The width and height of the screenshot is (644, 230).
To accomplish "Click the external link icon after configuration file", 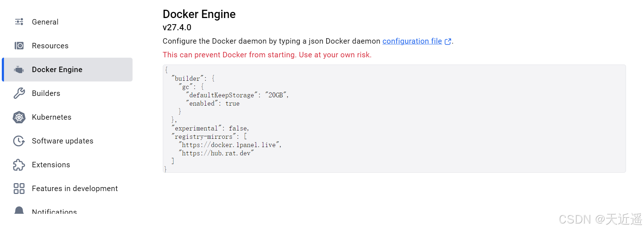I will click(x=448, y=41).
